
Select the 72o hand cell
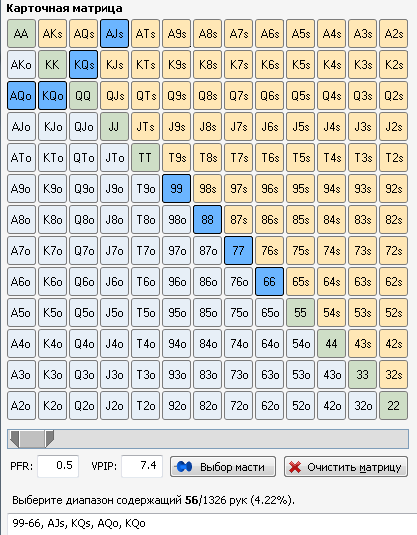pyautogui.click(x=239, y=406)
